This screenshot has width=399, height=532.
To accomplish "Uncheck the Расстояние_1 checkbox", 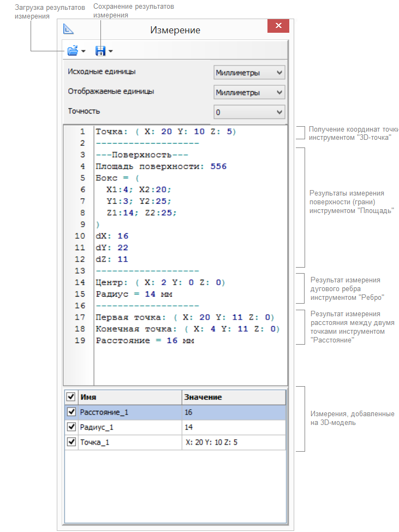I will [70, 412].
